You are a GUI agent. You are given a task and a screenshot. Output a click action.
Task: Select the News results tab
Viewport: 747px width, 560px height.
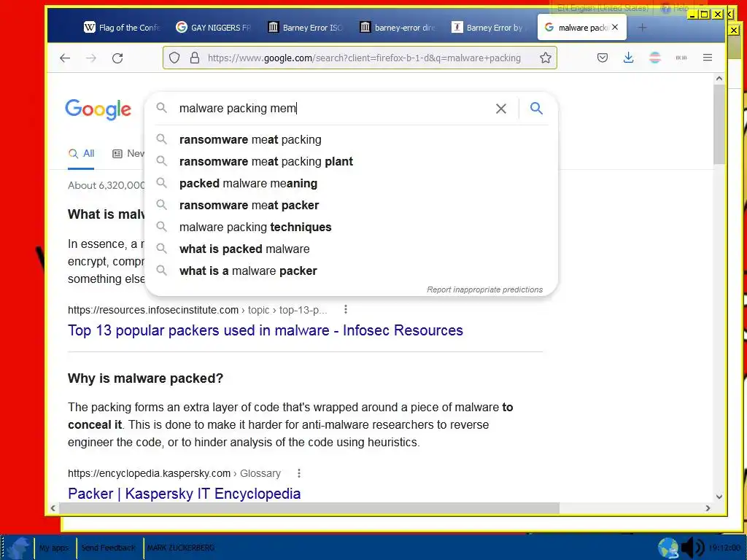(128, 154)
